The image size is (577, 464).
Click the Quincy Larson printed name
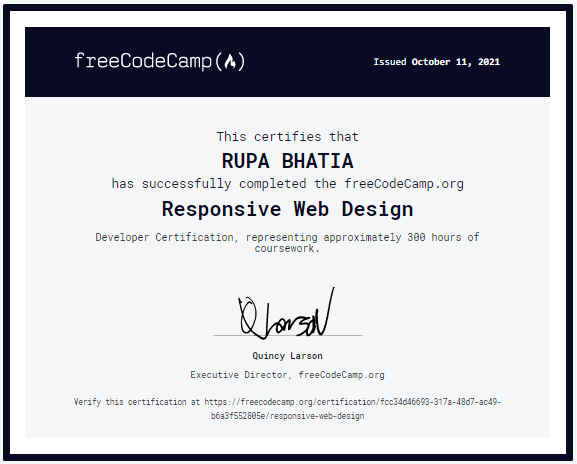287,356
